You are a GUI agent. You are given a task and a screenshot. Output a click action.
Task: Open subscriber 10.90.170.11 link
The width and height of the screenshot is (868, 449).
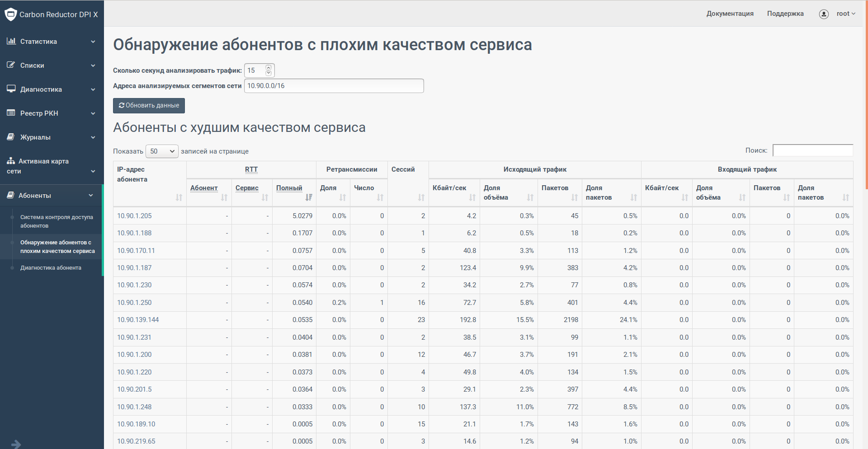click(136, 251)
